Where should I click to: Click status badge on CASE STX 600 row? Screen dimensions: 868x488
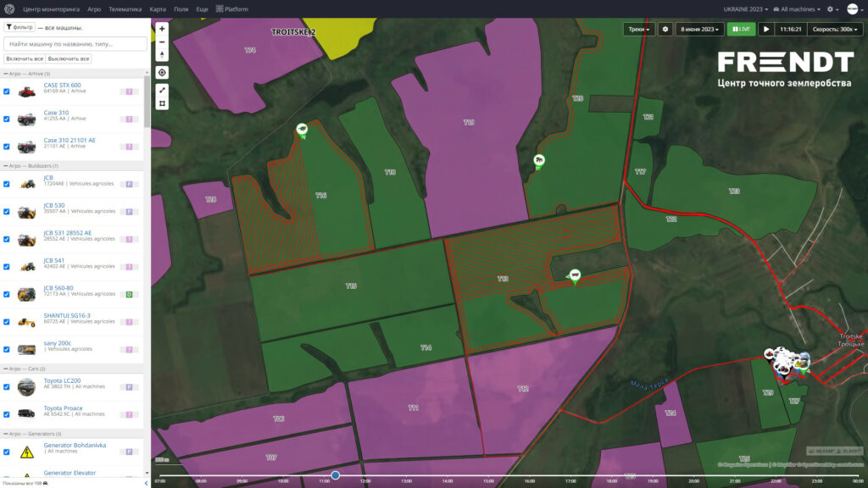coord(129,91)
